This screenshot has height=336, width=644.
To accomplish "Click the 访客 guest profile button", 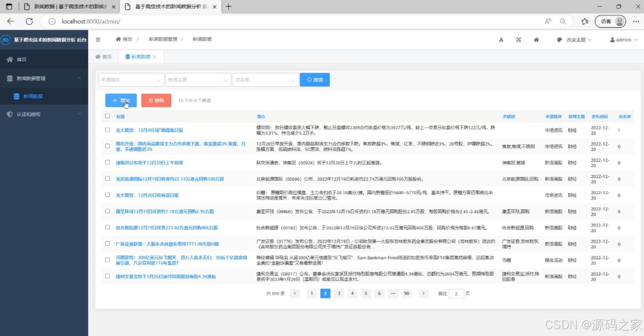I will point(610,22).
